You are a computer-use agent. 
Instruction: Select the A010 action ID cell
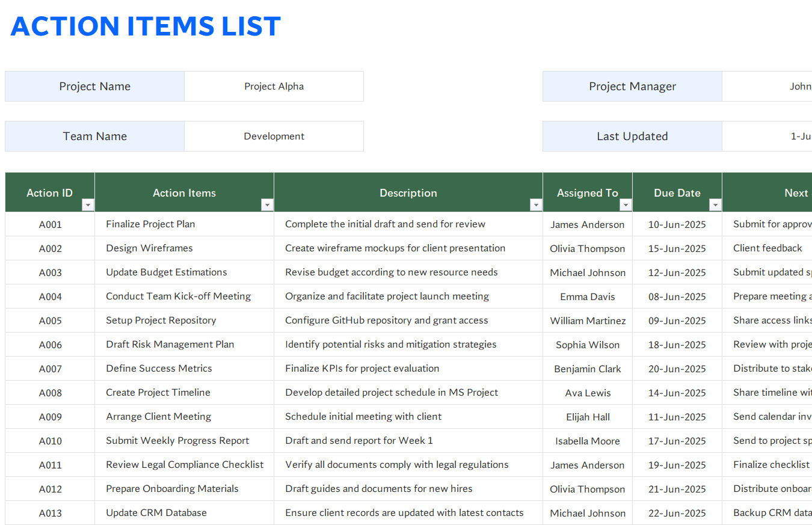point(50,441)
